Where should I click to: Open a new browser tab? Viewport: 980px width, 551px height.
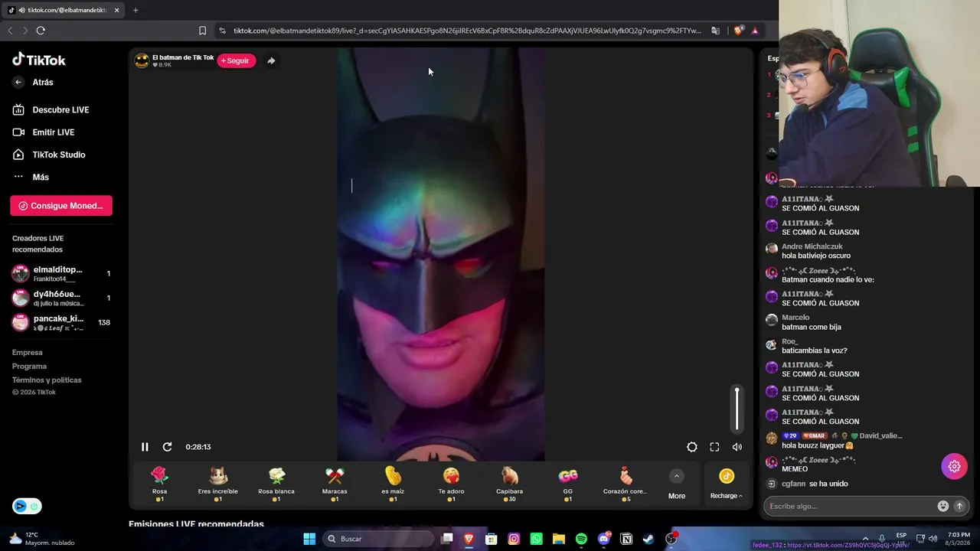point(136,10)
